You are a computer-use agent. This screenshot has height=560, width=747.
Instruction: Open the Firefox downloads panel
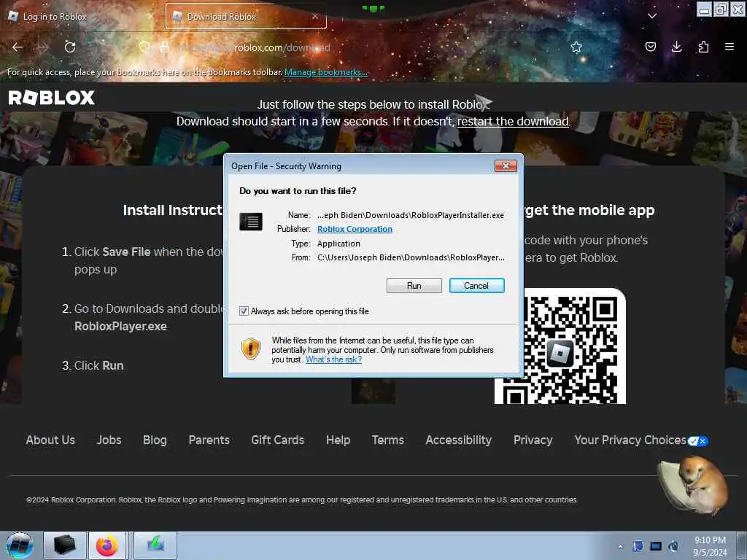(676, 47)
